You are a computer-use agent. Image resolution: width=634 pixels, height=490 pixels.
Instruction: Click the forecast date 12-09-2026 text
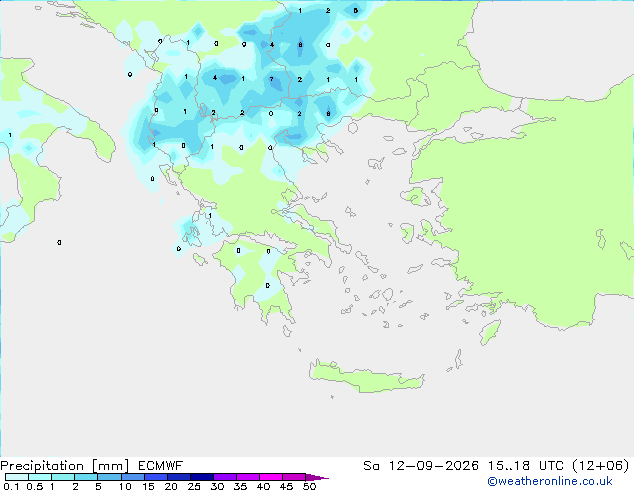point(434,466)
